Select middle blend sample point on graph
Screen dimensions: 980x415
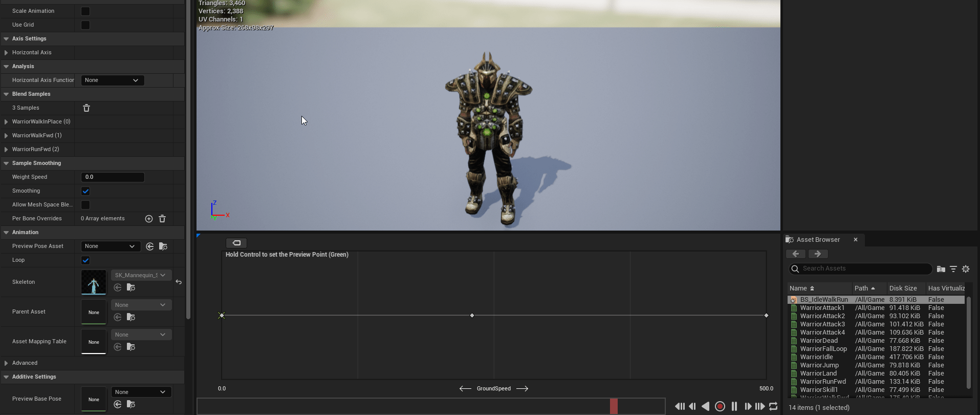[472, 316]
